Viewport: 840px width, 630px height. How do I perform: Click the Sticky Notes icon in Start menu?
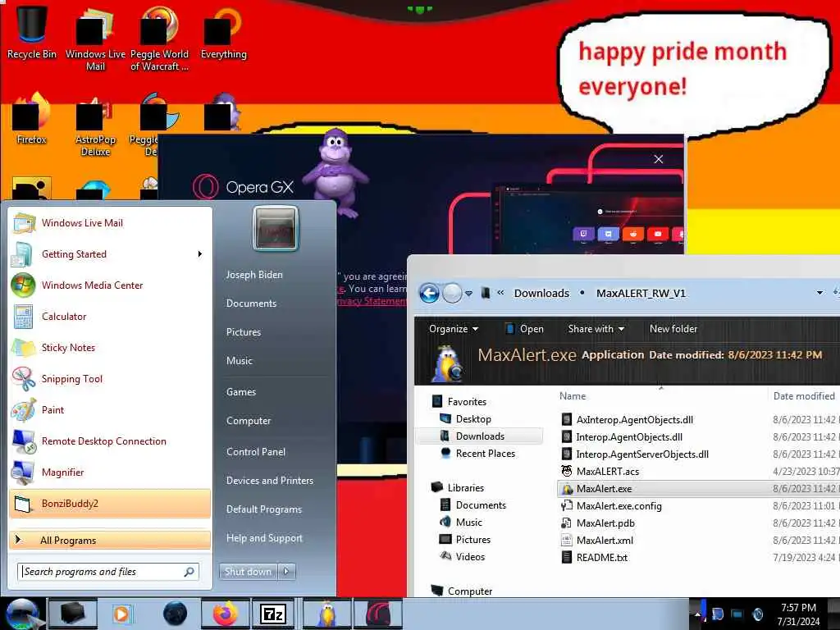(x=24, y=348)
